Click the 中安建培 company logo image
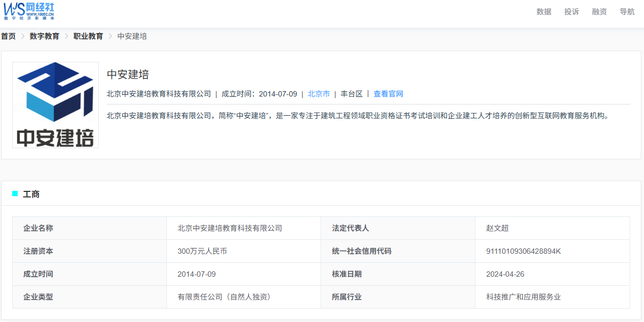Viewport: 644px width, 322px height. pos(55,105)
